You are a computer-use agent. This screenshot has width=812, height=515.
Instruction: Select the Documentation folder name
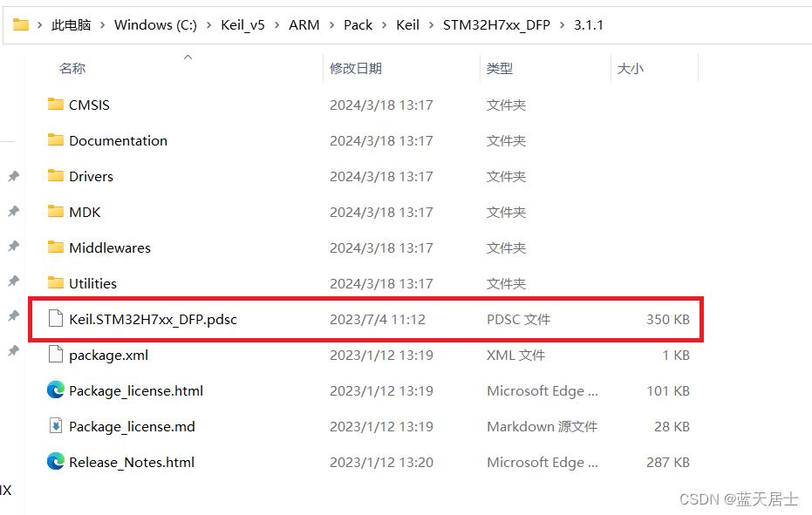point(118,141)
